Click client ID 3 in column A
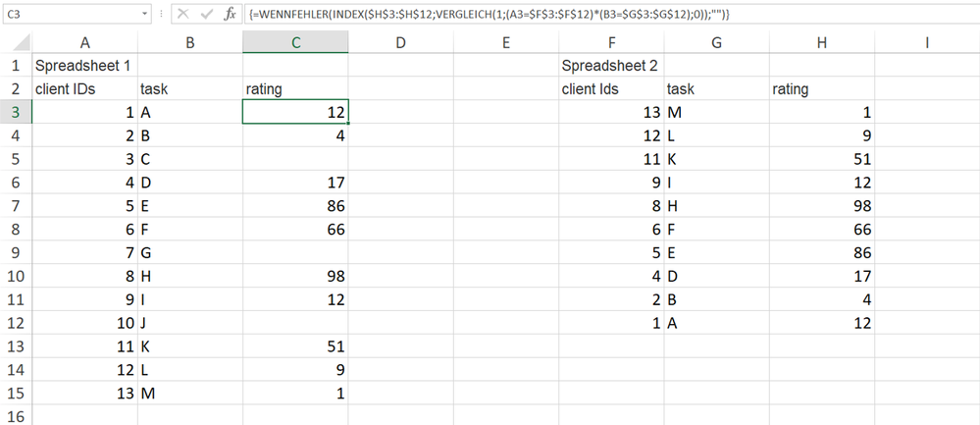This screenshot has height=425, width=980. [x=85, y=159]
